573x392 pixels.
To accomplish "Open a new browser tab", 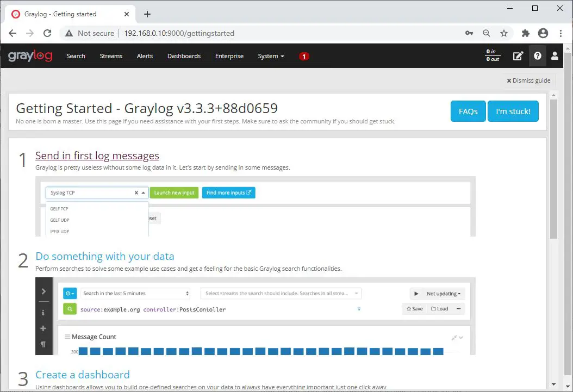I will pos(147,14).
